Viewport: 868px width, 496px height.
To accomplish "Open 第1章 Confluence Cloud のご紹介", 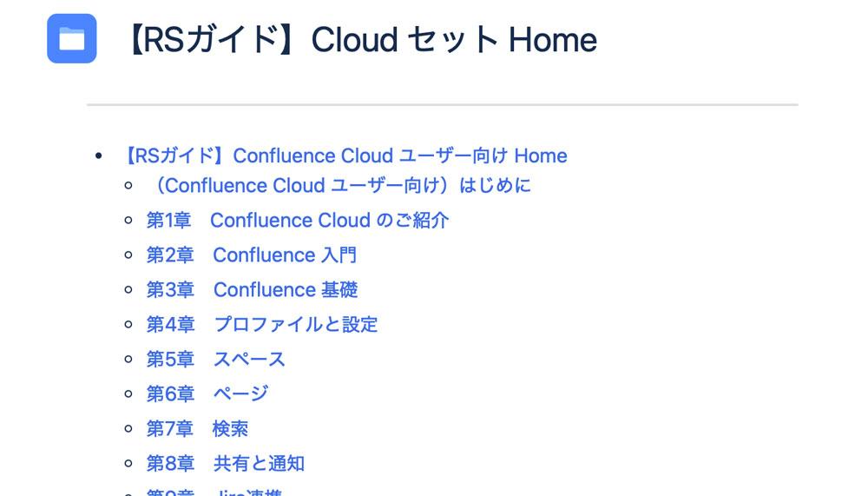I will (297, 220).
